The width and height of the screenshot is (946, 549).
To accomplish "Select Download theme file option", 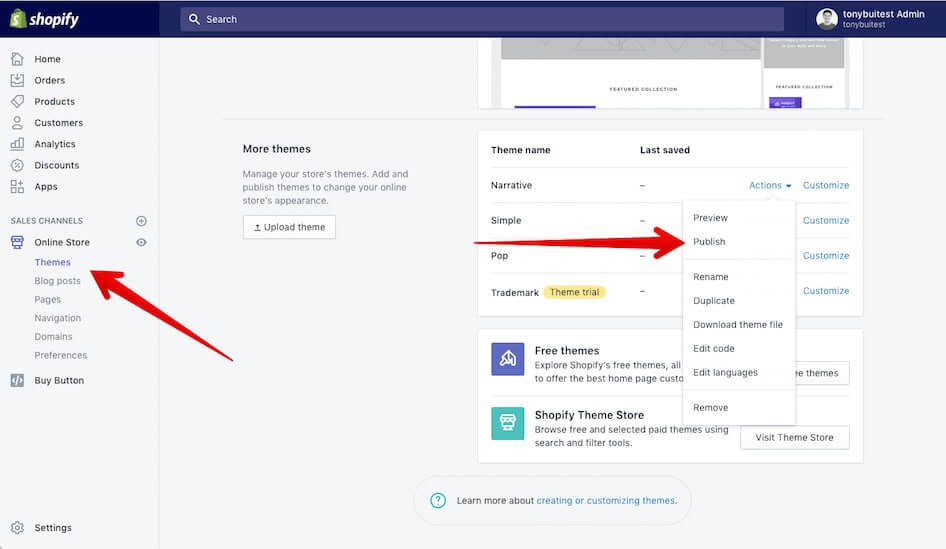I will [738, 325].
